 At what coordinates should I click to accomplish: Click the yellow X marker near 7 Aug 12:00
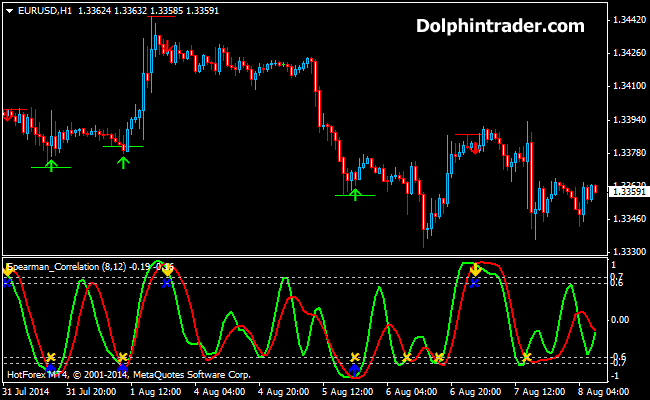tap(525, 357)
